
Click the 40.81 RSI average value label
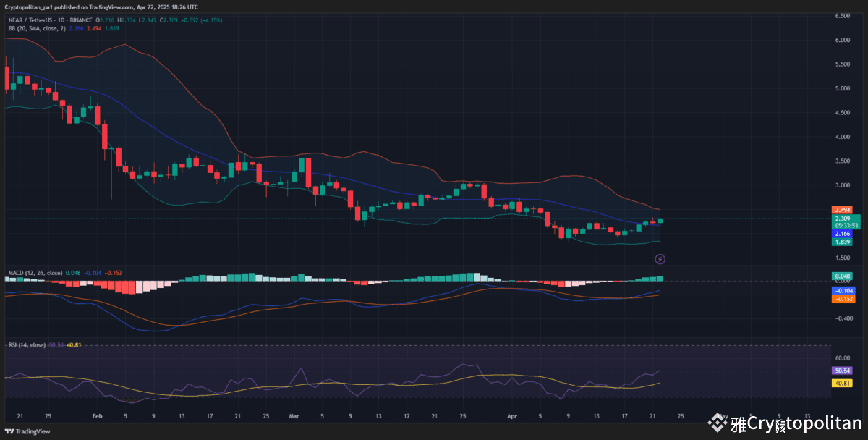tap(842, 384)
